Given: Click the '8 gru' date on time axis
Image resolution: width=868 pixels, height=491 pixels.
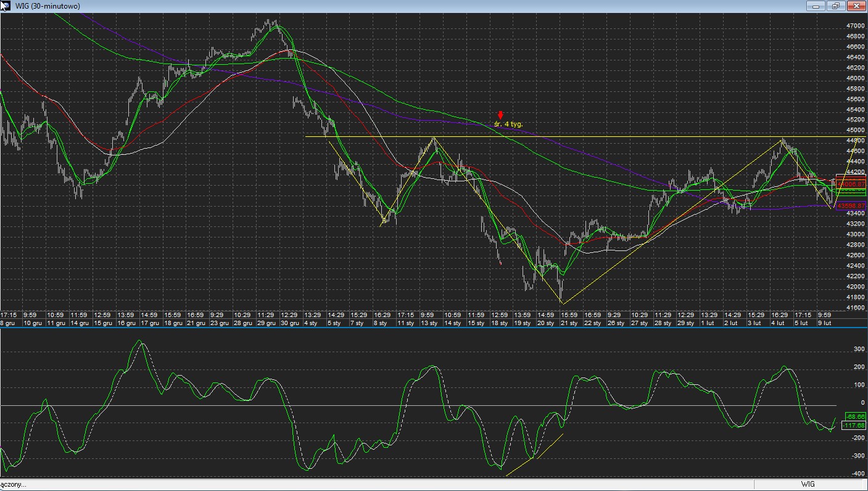Looking at the screenshot, I should click(x=8, y=323).
